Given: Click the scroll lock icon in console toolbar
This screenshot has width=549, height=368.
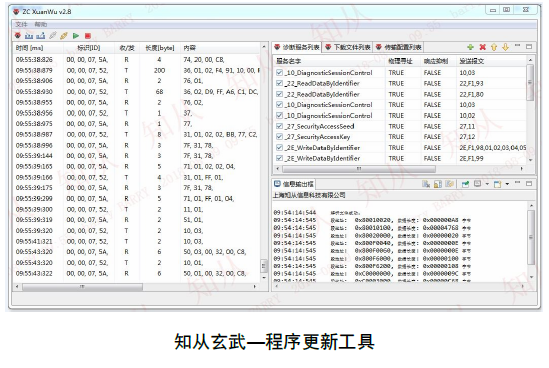Looking at the screenshot, I should 438,184.
